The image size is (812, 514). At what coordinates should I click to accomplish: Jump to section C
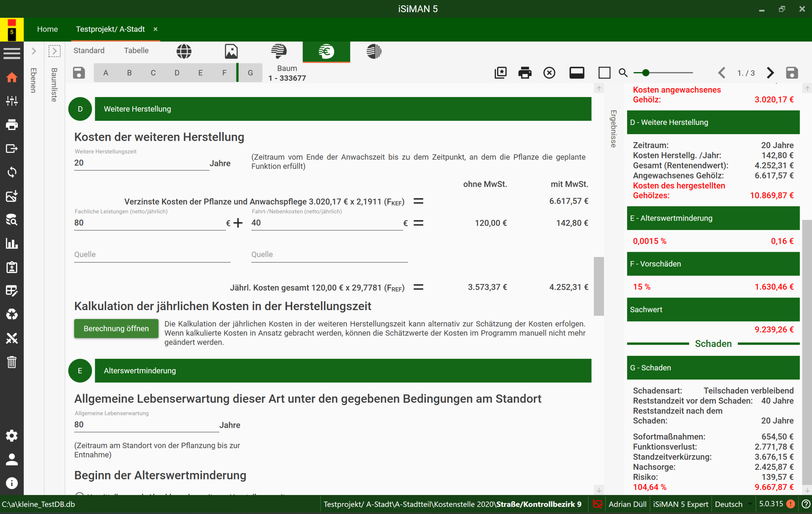[x=153, y=73]
